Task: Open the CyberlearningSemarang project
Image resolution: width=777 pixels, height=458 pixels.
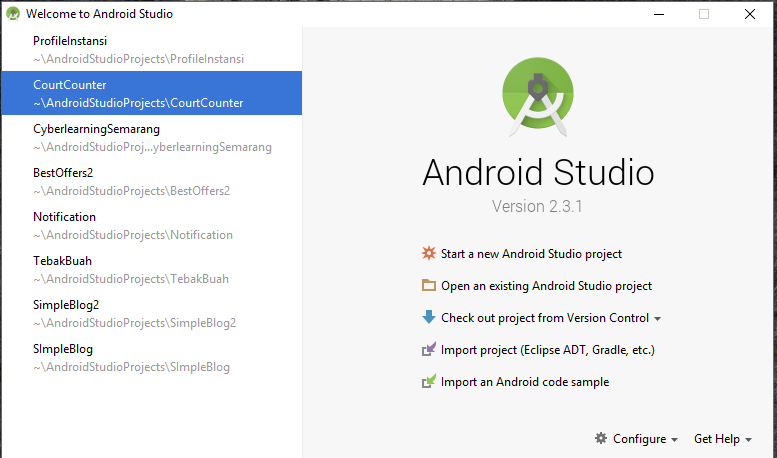Action: pos(152,137)
